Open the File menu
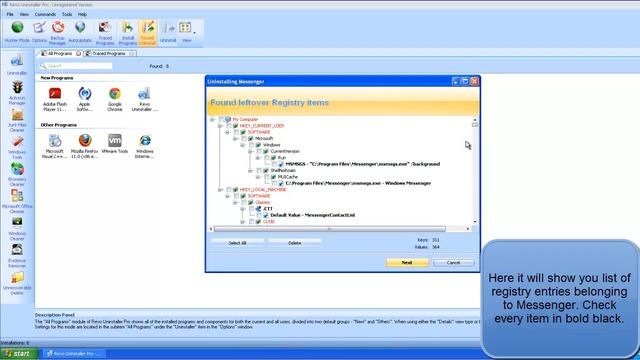Viewport: 640px width, 360px height. coord(10,14)
